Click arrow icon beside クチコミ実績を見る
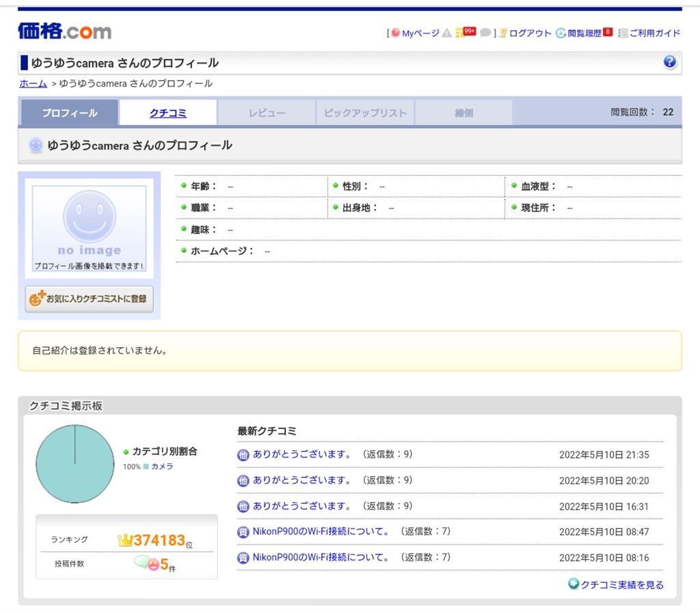Image resolution: width=700 pixels, height=613 pixels. click(x=574, y=584)
